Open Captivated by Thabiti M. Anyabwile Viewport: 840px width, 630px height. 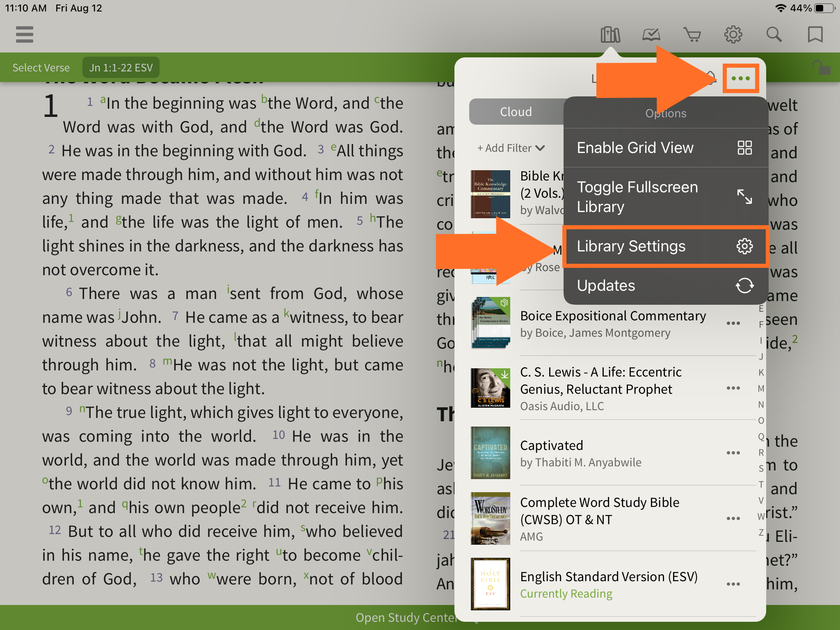[x=581, y=454]
